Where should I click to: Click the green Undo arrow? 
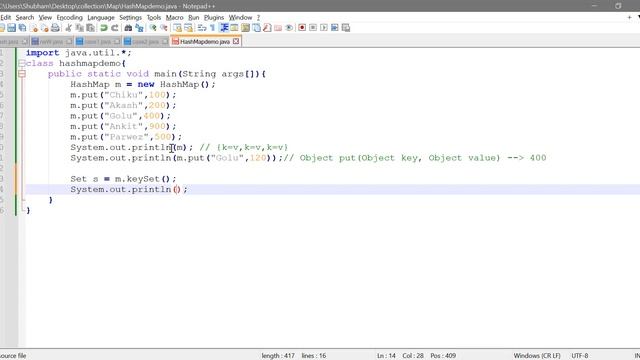[x=104, y=28]
